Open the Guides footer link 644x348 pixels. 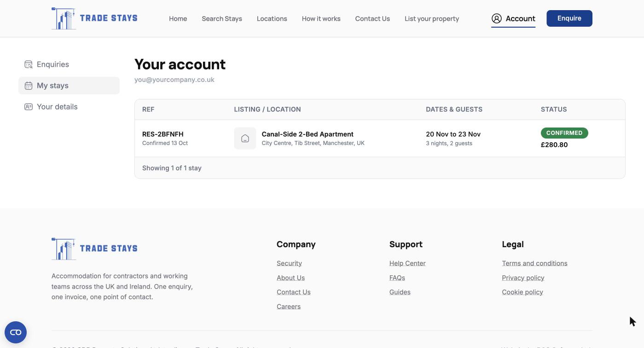pyautogui.click(x=400, y=292)
